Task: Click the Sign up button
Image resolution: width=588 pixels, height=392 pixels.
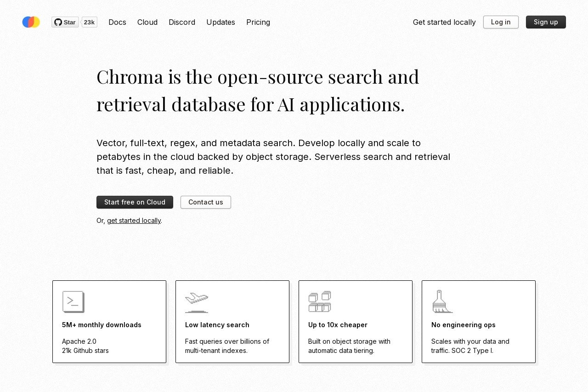Action: (546, 22)
